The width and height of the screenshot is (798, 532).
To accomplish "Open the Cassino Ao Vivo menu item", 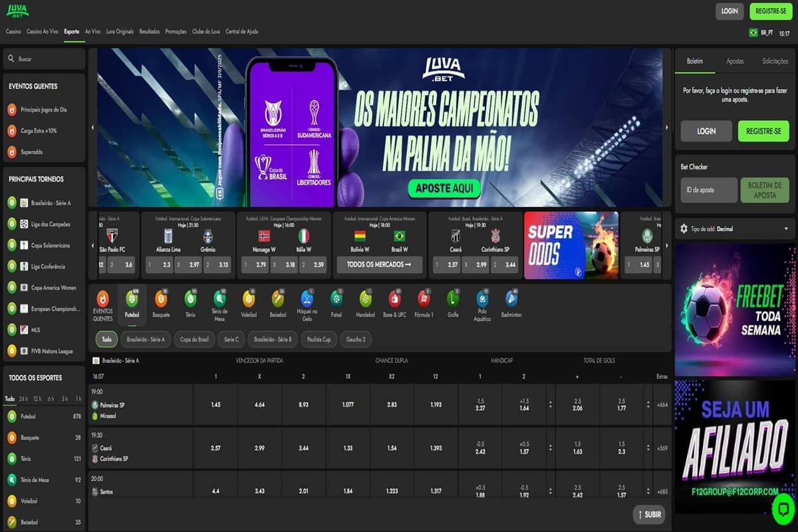I will click(43, 31).
